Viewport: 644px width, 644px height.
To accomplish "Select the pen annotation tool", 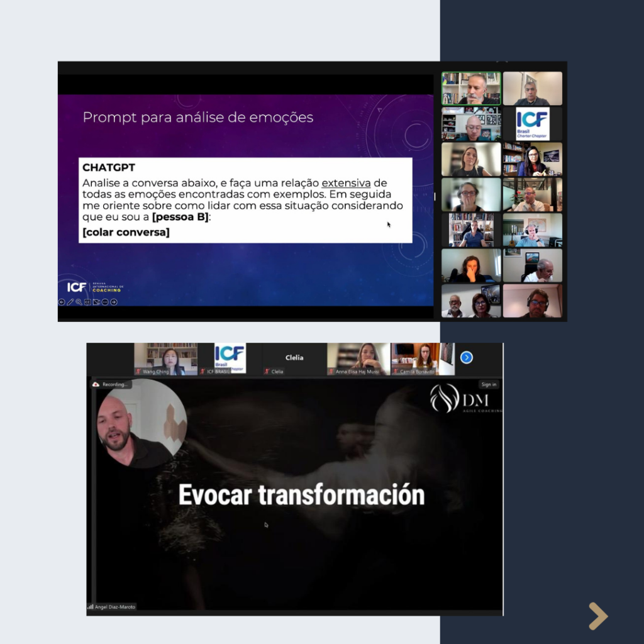I will [70, 302].
